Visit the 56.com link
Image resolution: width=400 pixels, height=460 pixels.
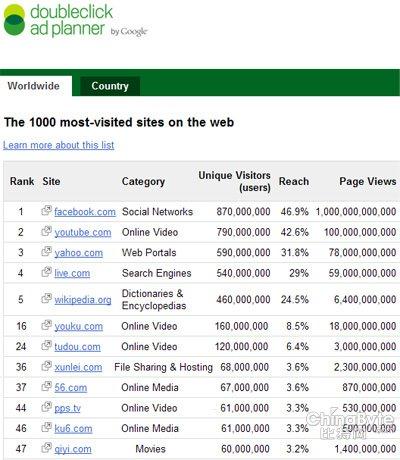pos(71,388)
